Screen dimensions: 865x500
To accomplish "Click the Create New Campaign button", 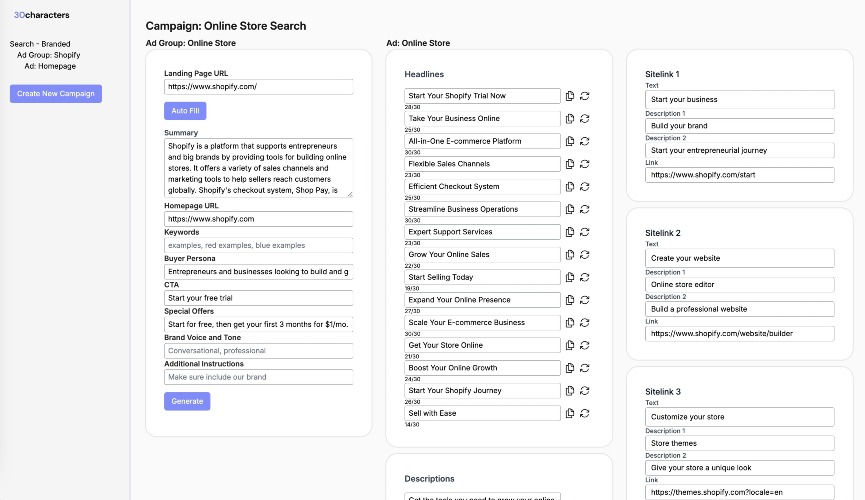I will [x=56, y=93].
